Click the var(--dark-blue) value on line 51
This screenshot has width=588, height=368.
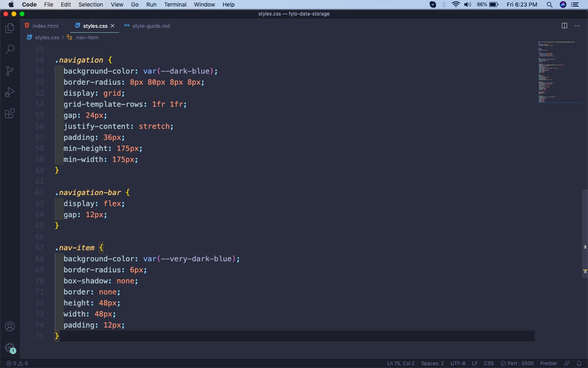(178, 71)
